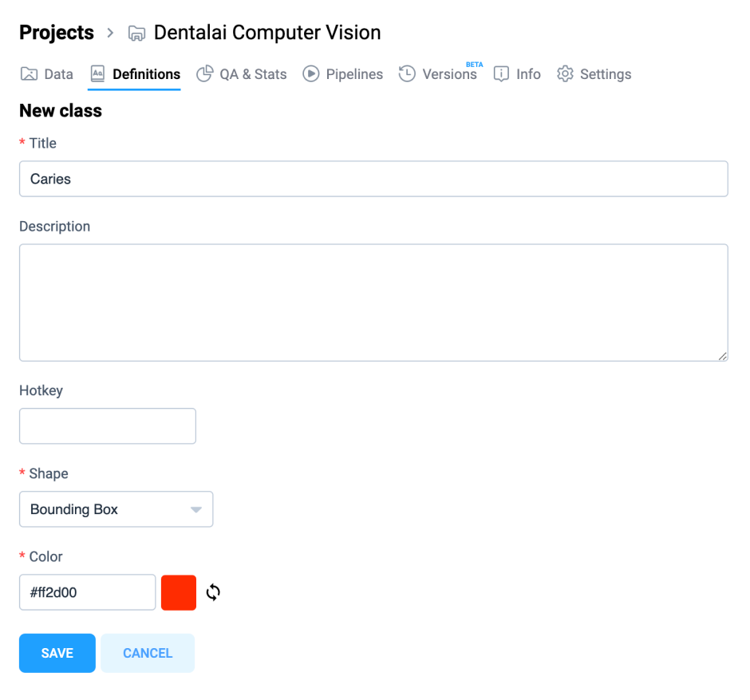
Task: Go back to Projects via breadcrumb
Action: click(x=57, y=33)
